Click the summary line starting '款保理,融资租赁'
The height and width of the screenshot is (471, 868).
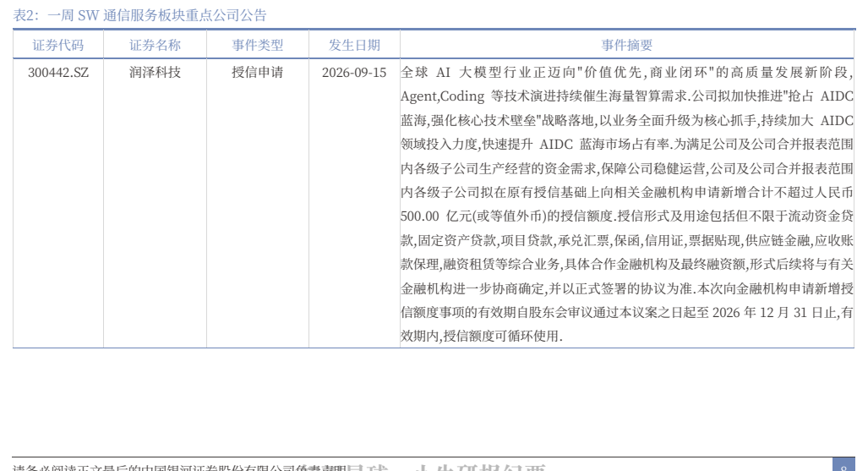coord(626,265)
